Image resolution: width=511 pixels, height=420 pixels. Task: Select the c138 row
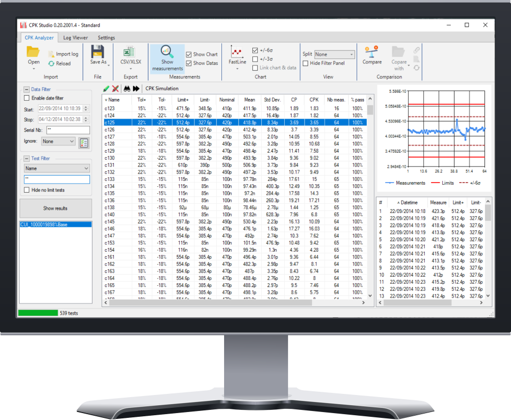pos(235,208)
